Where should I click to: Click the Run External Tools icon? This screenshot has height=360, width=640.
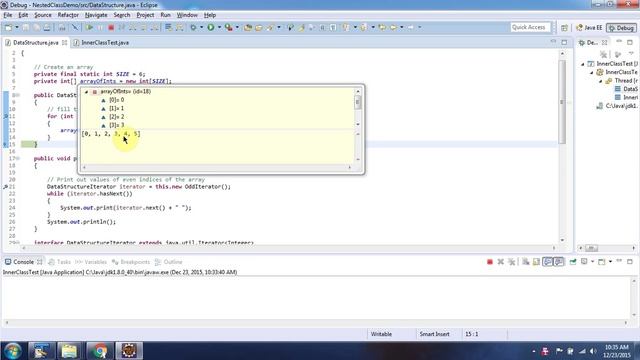pos(229,27)
